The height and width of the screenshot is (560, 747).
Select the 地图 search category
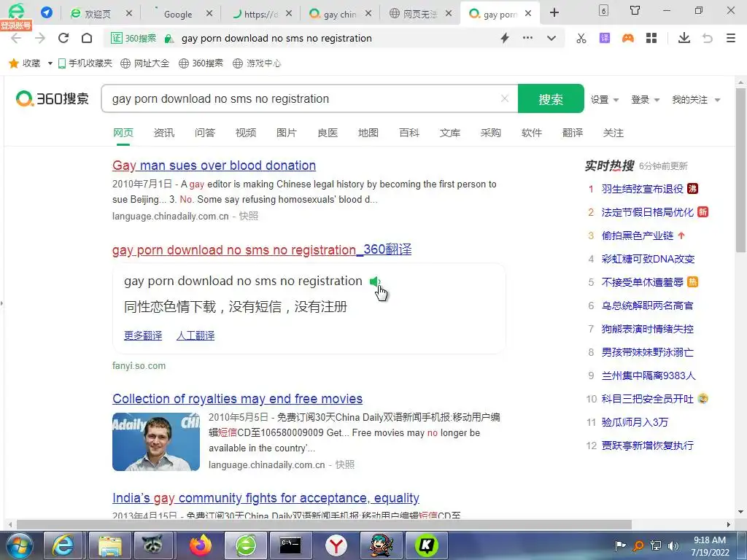click(368, 133)
